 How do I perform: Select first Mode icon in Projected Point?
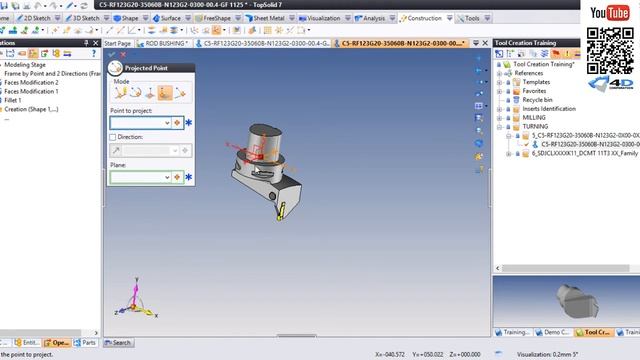click(120, 93)
